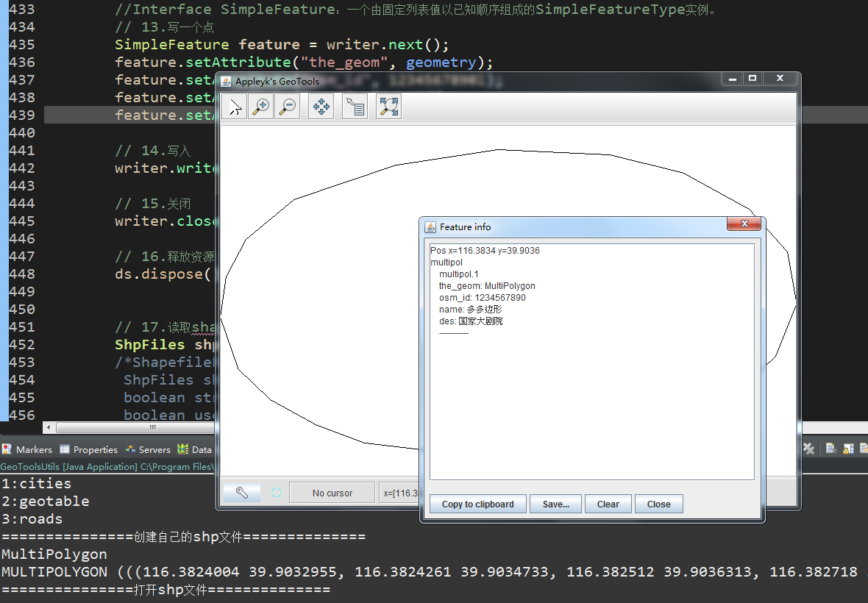Click the 'des: 国家大剧院' line
Viewport: 868px width, 603px height.
click(x=471, y=321)
